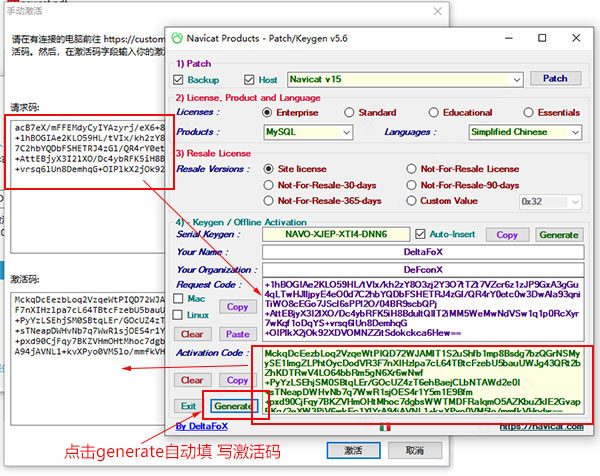Select Not-For-Resale-30-days resale version

point(269,186)
